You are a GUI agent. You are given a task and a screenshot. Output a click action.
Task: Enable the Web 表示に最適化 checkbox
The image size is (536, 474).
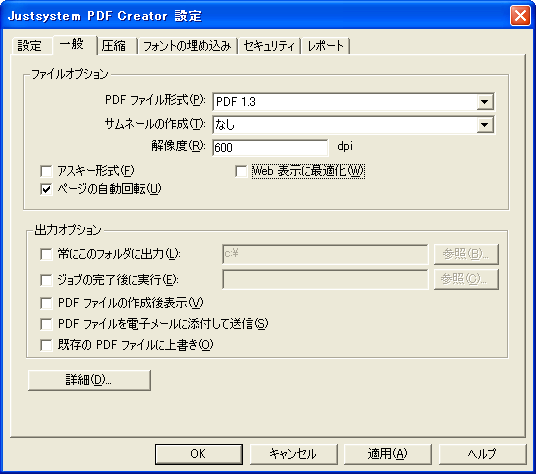(x=241, y=171)
